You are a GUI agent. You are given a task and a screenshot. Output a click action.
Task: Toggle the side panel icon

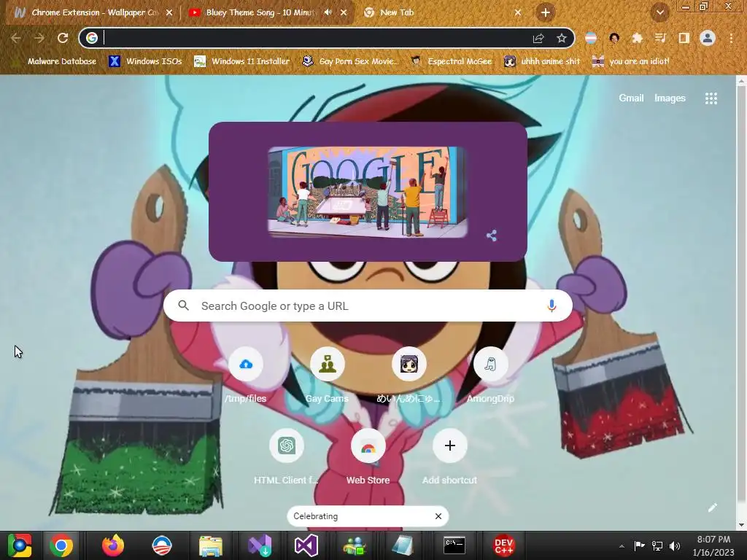point(684,38)
